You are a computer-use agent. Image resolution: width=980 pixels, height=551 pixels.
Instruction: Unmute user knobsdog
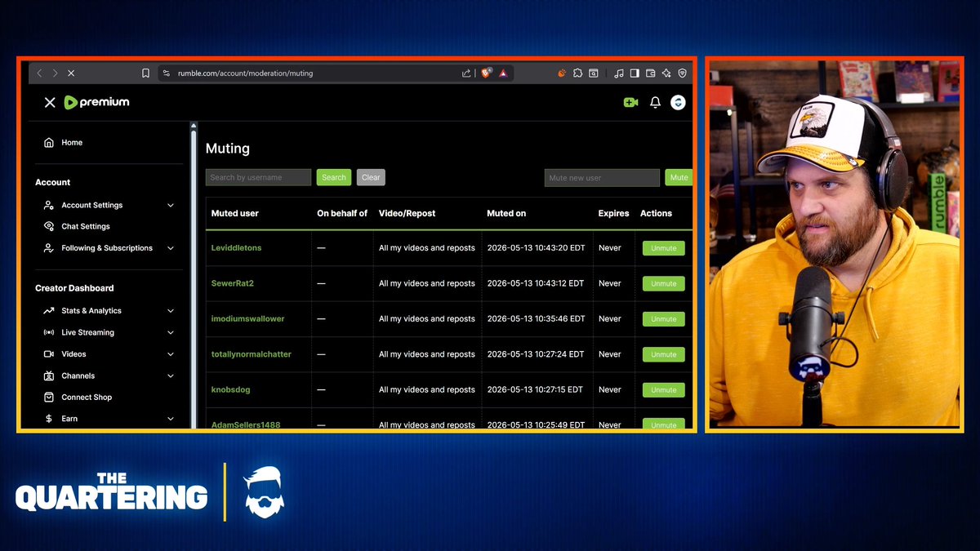click(663, 390)
